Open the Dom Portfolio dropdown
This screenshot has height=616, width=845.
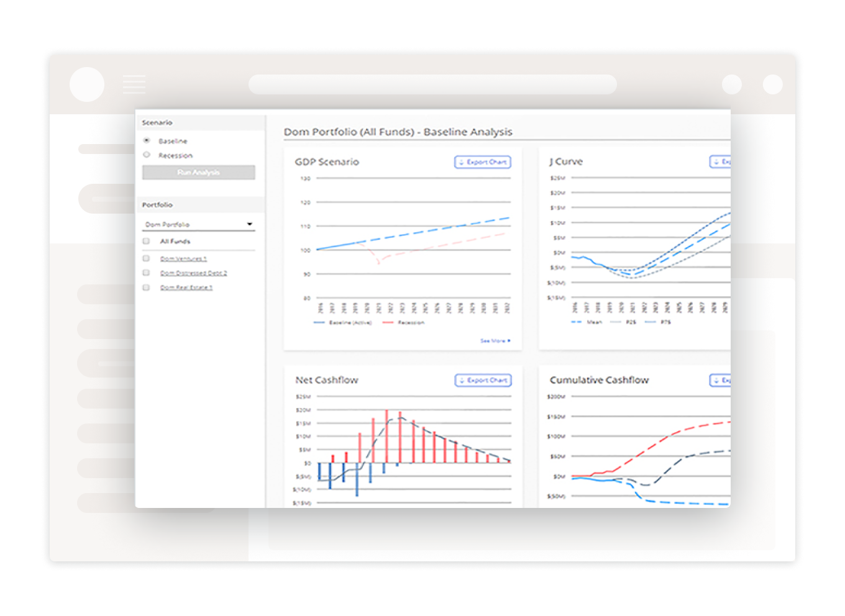(199, 224)
